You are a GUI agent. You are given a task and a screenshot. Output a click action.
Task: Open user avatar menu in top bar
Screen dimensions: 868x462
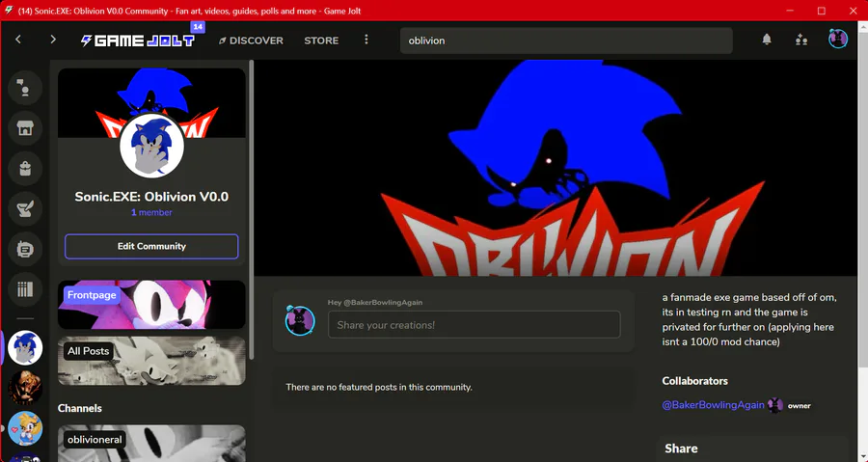pos(837,40)
